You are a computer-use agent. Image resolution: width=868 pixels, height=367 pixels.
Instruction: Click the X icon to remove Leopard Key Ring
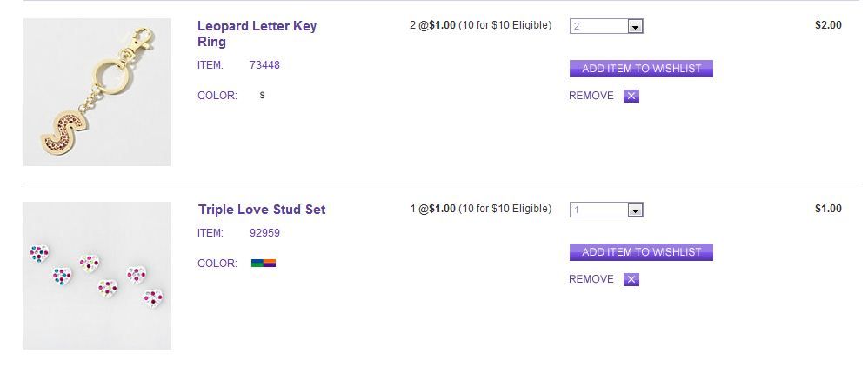coord(631,96)
